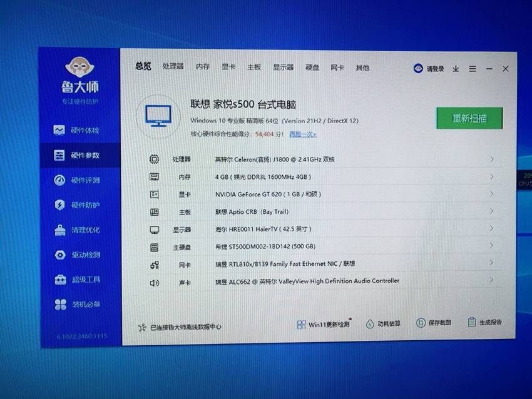
Task: Expand the 主硬盘 ST500DM002 row chevron
Action: click(491, 245)
